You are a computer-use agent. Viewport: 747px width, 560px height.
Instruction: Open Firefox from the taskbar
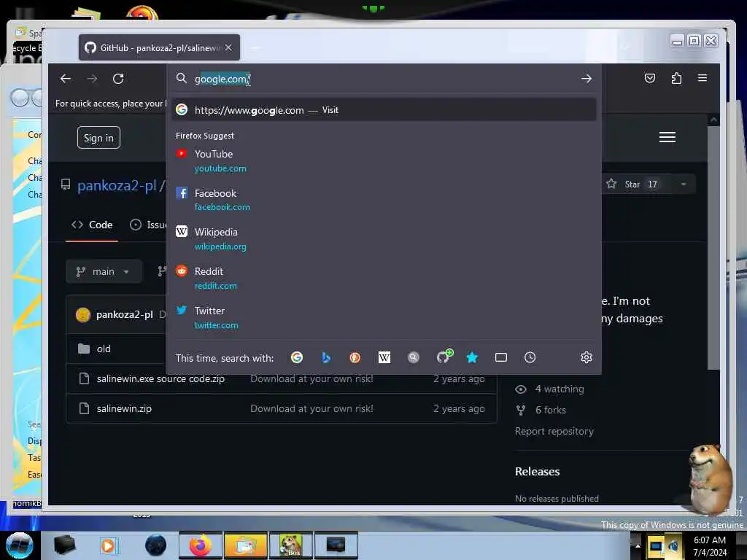(x=201, y=545)
